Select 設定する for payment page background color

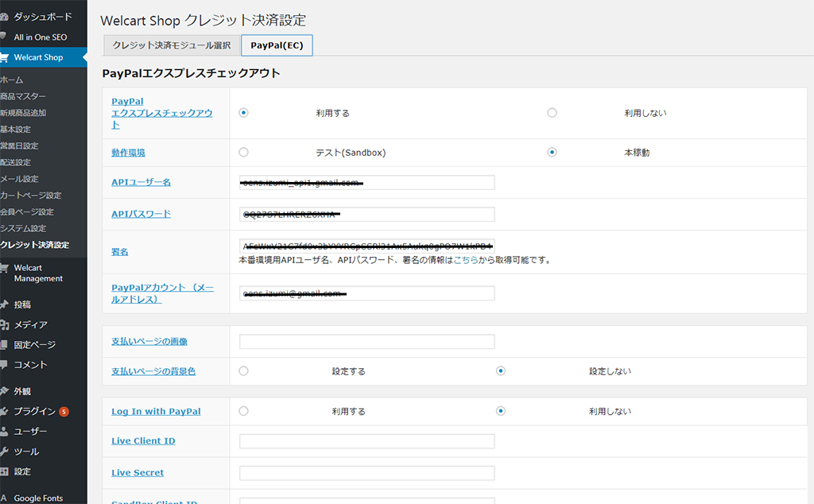point(243,370)
